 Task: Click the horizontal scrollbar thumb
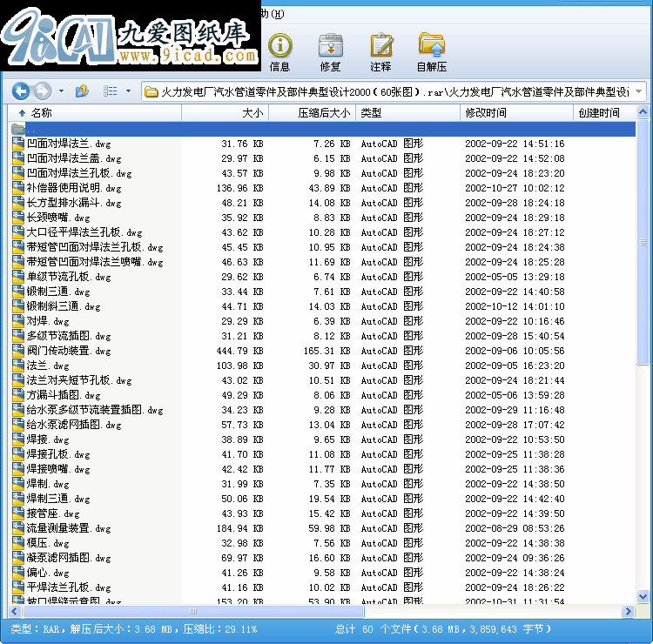(x=193, y=611)
